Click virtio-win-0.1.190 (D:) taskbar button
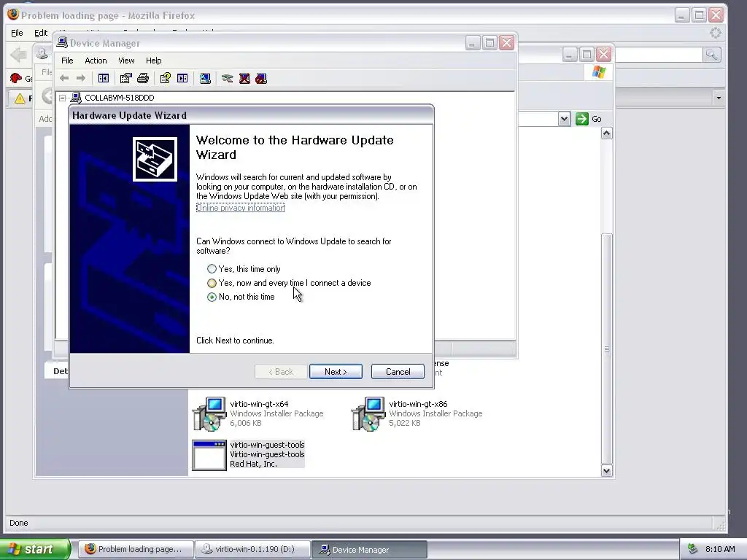747x560 pixels. [252, 549]
